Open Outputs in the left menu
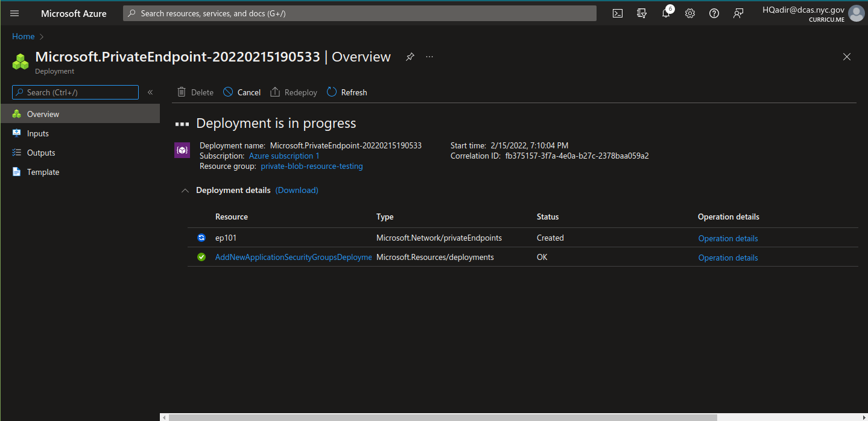 [80, 153]
